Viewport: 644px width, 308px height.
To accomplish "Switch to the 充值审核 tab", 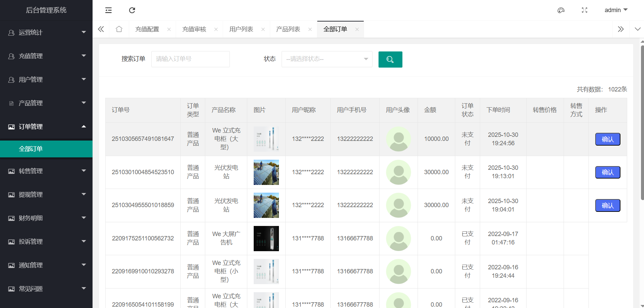I will [x=194, y=29].
